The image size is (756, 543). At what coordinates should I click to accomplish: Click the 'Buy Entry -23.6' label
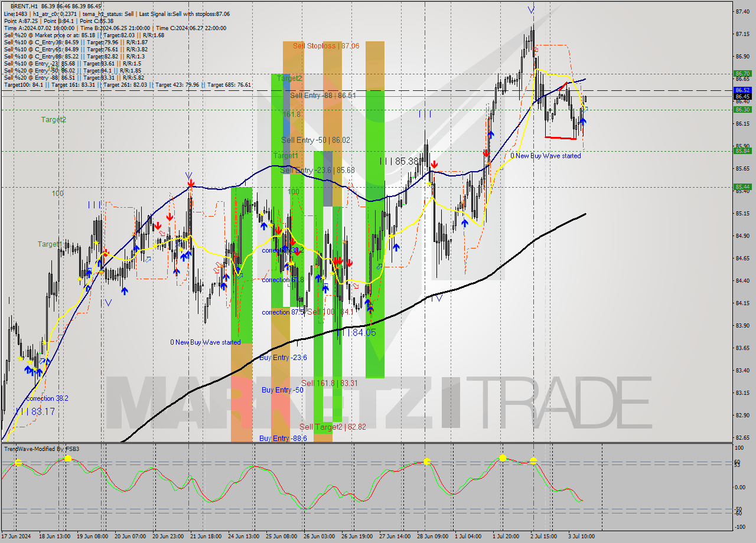(283, 358)
